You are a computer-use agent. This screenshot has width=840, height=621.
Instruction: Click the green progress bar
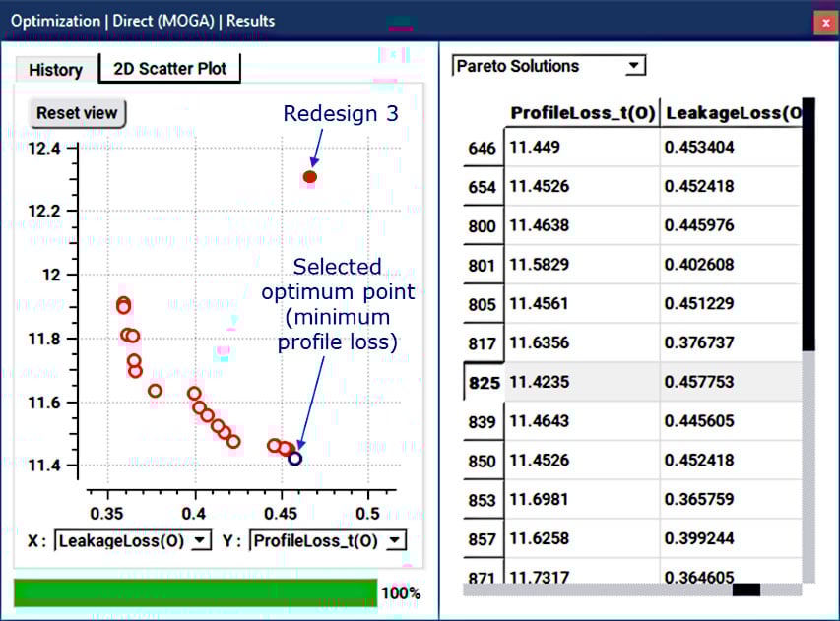tap(195, 592)
